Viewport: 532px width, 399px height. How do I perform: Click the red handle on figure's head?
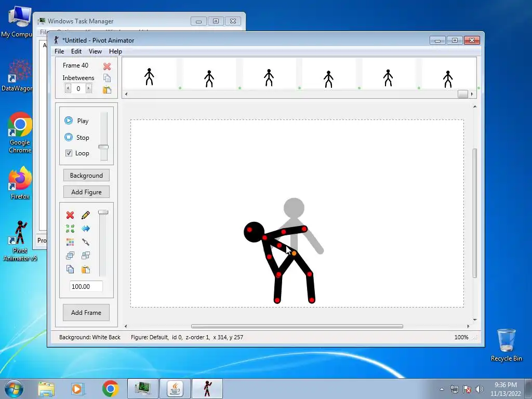250,230
